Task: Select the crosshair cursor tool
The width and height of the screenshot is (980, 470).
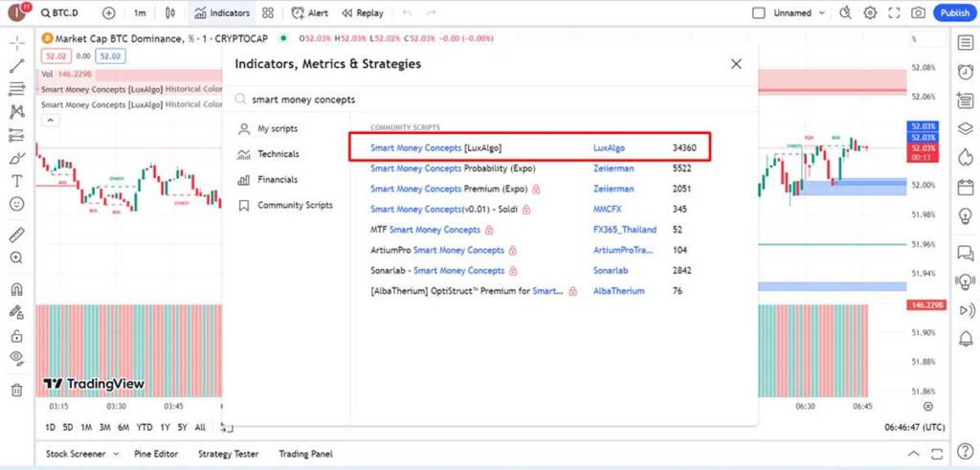Action: (x=17, y=42)
